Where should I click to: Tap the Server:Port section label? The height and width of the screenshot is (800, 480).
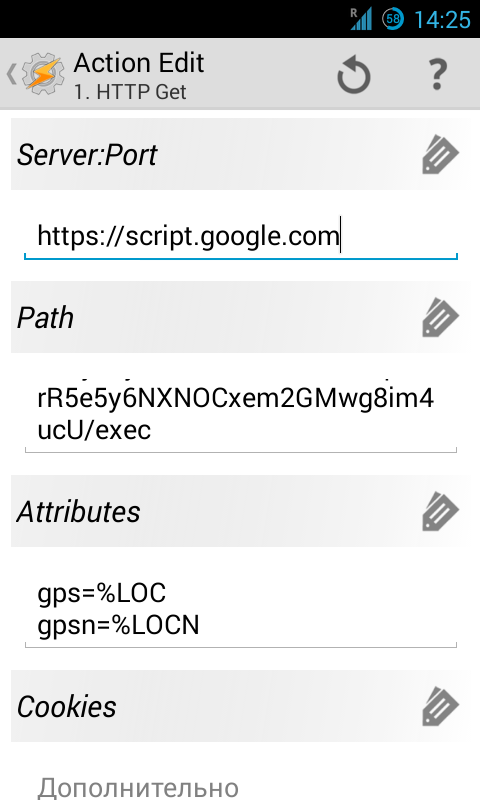pos(87,155)
